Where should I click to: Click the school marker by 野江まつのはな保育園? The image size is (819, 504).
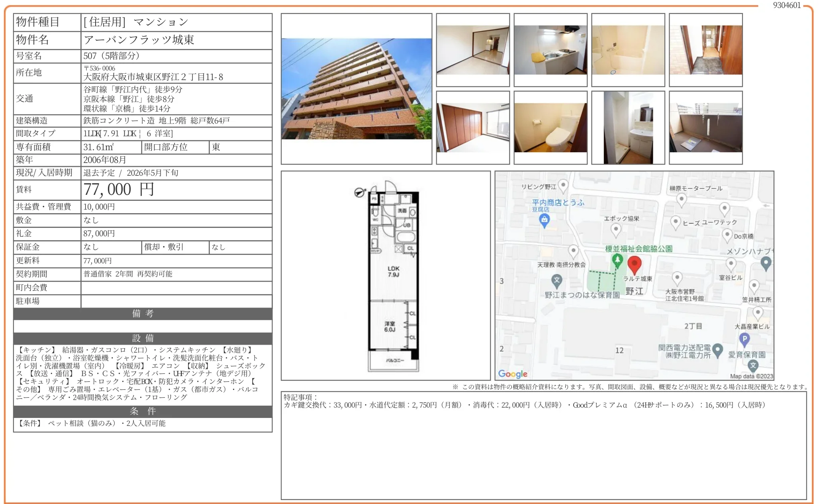coord(557,280)
